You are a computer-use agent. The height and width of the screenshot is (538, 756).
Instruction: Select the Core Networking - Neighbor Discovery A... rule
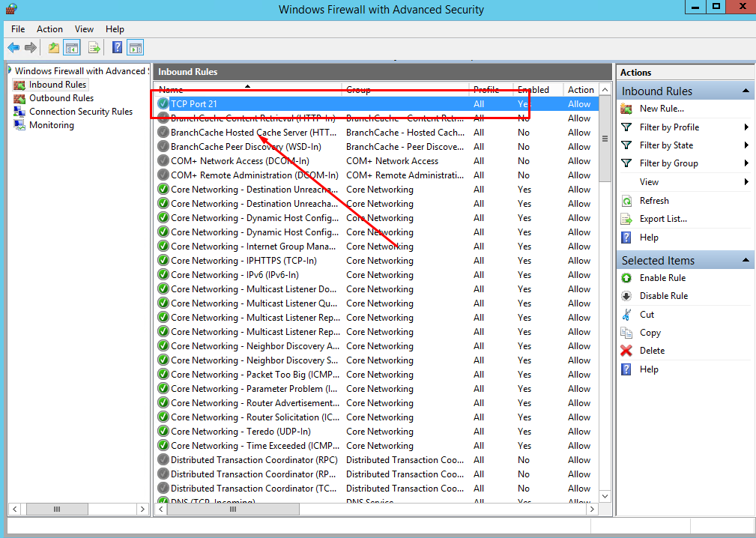377,346
